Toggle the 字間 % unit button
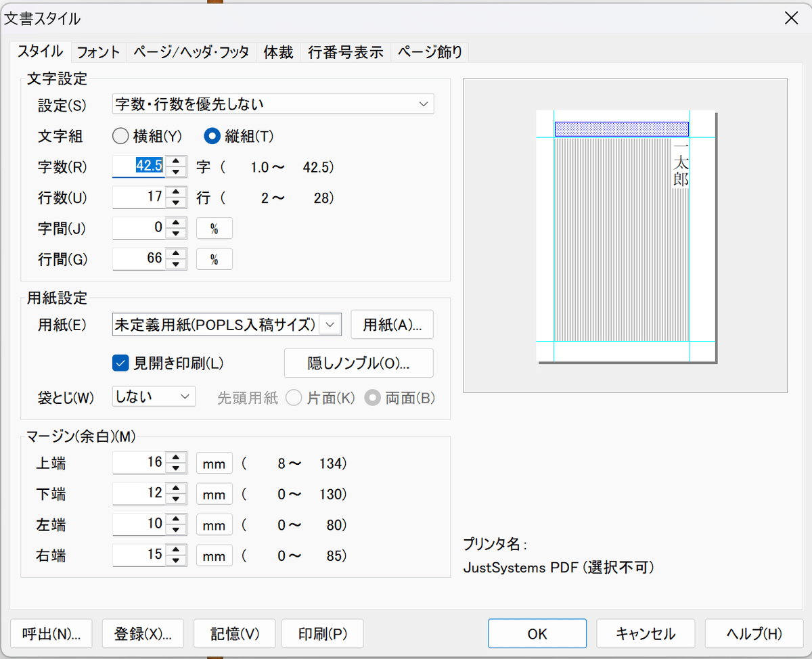 pyautogui.click(x=215, y=229)
